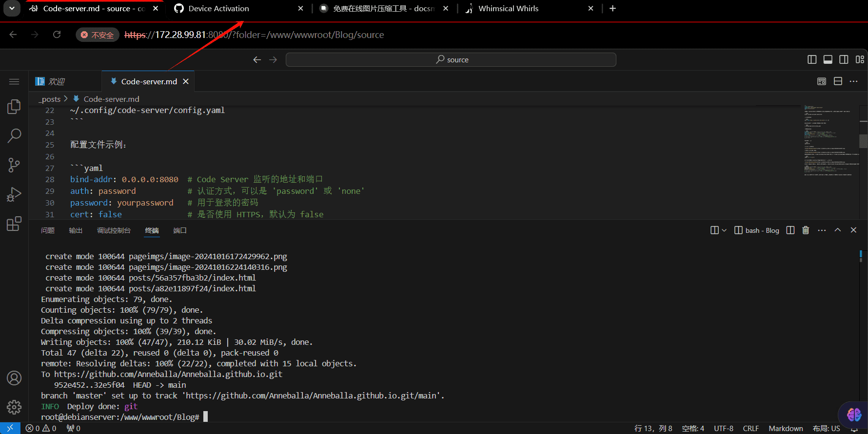The height and width of the screenshot is (434, 868).
Task: Open Run and Debug view
Action: (14, 194)
